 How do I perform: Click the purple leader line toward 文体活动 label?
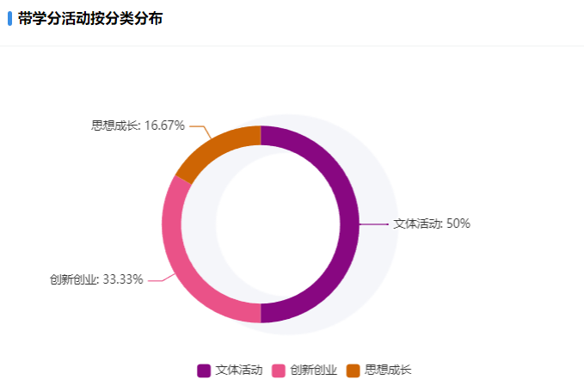pos(374,224)
